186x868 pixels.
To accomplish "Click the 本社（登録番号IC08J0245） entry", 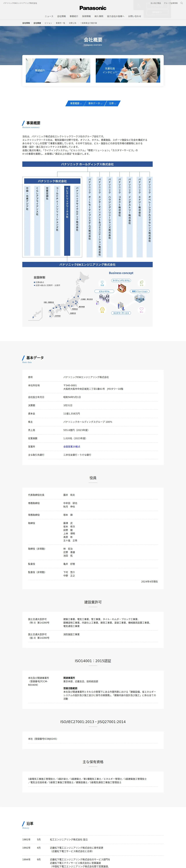I will pos(43,739).
